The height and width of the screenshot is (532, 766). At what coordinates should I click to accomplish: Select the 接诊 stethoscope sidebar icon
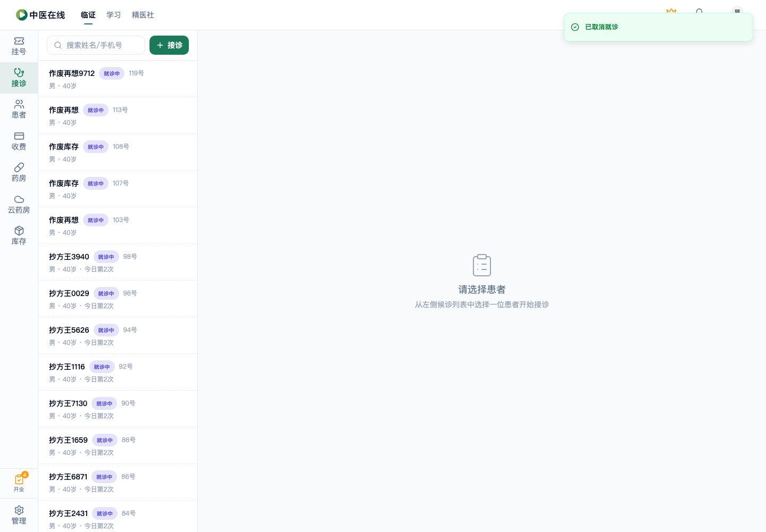tap(19, 78)
